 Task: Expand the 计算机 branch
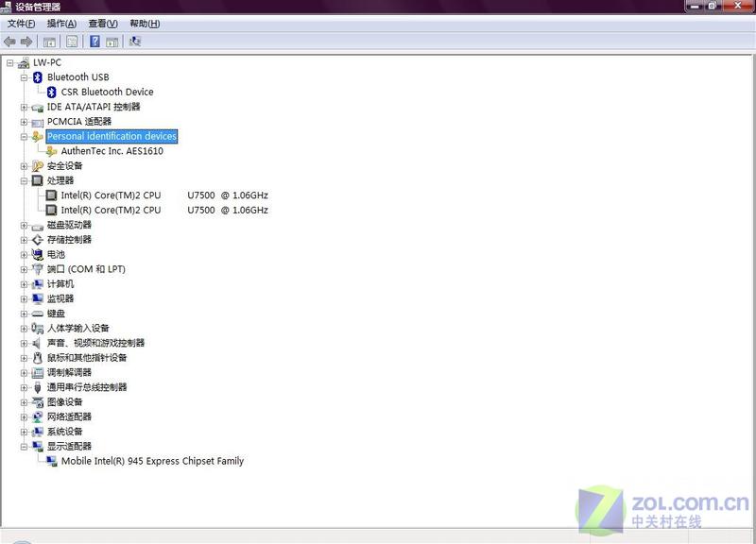coord(25,284)
